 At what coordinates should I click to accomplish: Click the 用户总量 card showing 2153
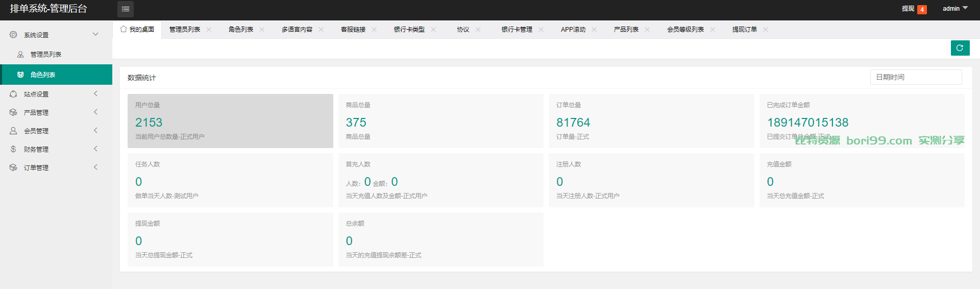pos(230,121)
